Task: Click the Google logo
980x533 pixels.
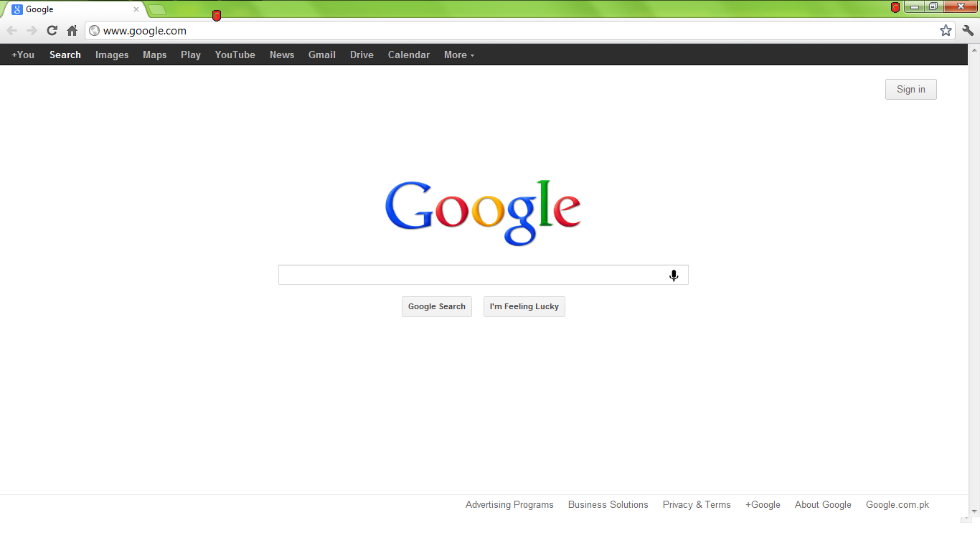Action: point(483,212)
